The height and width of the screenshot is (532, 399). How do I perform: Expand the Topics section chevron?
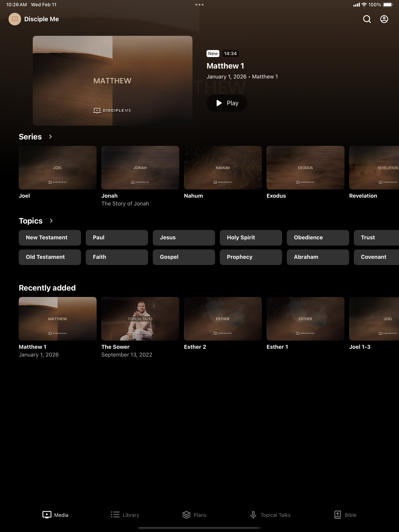51,221
